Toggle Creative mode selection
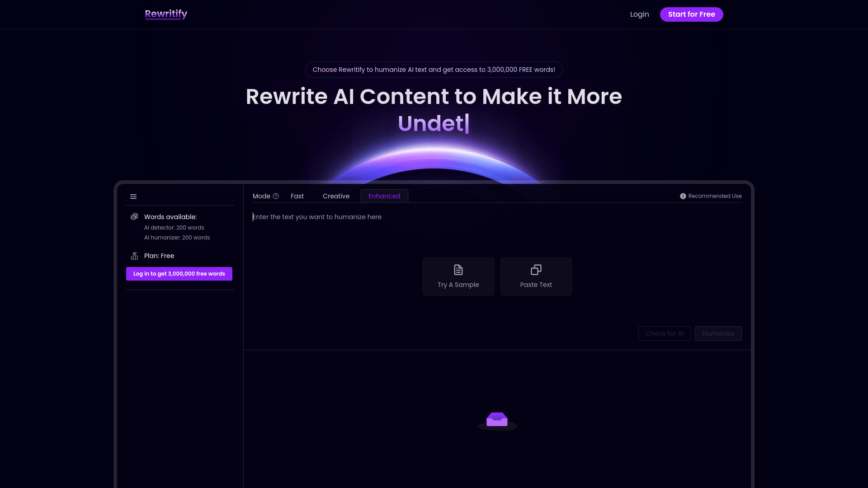Viewport: 868px width, 488px height. point(336,196)
